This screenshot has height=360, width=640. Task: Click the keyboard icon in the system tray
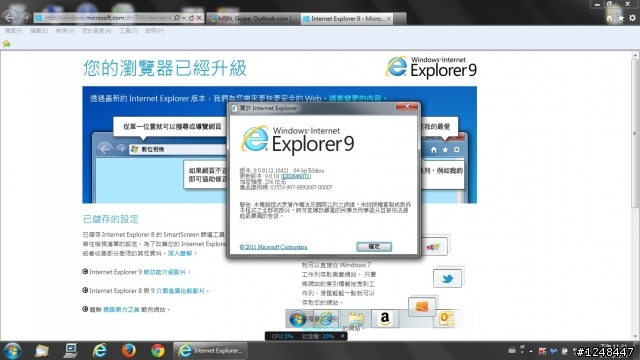511,351
